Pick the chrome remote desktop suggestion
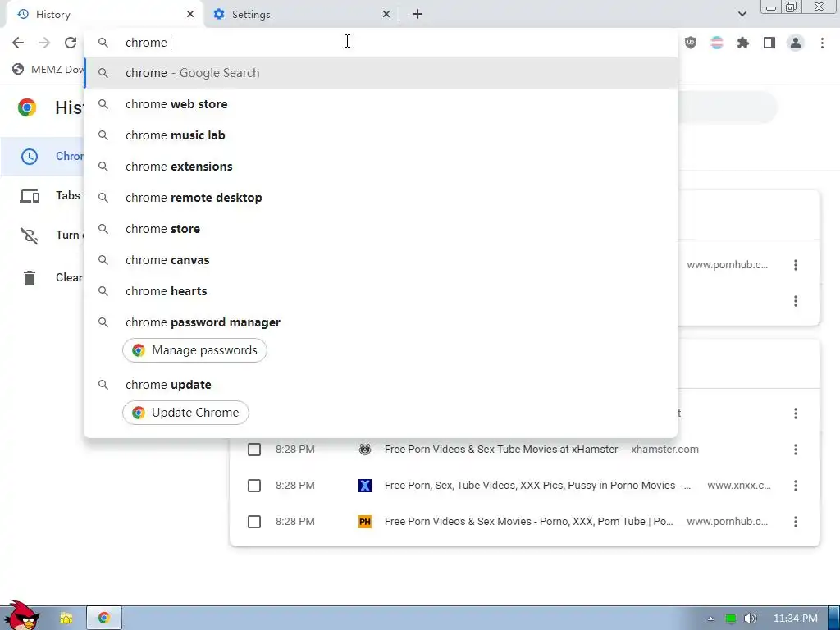Image resolution: width=840 pixels, height=630 pixels. tap(381, 197)
